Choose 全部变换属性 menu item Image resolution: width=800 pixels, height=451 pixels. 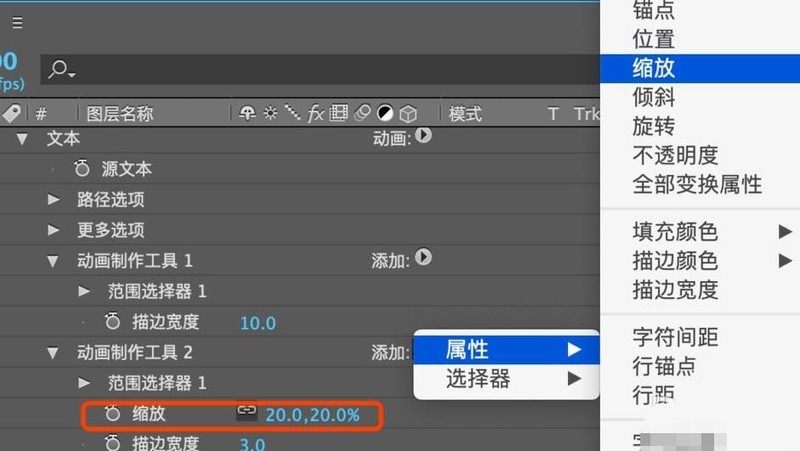(700, 184)
